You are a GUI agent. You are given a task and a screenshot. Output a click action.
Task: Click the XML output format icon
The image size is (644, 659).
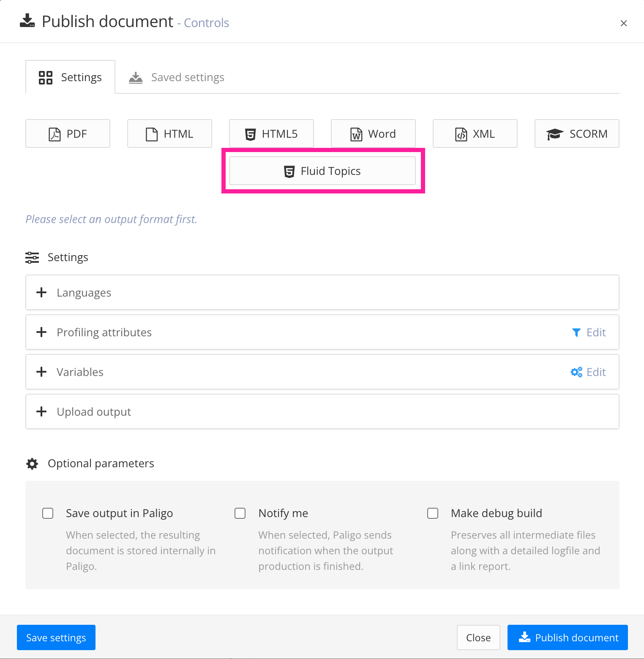click(460, 133)
